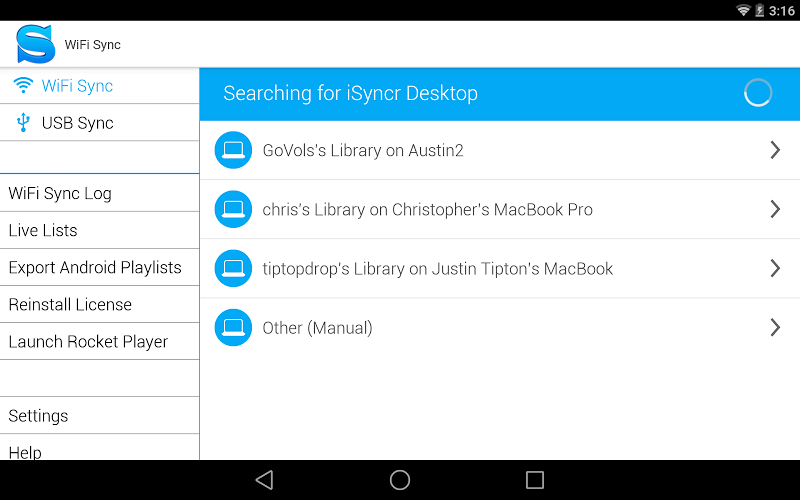The height and width of the screenshot is (500, 800).
Task: Click the iSyncr S logo icon
Action: pos(35,44)
